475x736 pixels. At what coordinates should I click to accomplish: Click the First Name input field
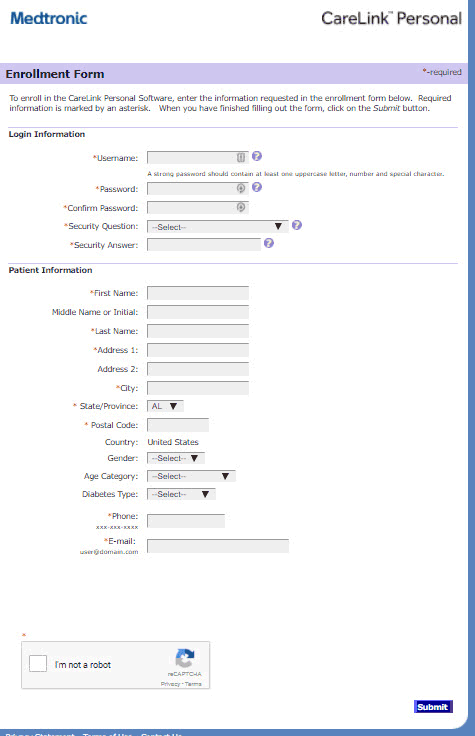198,293
